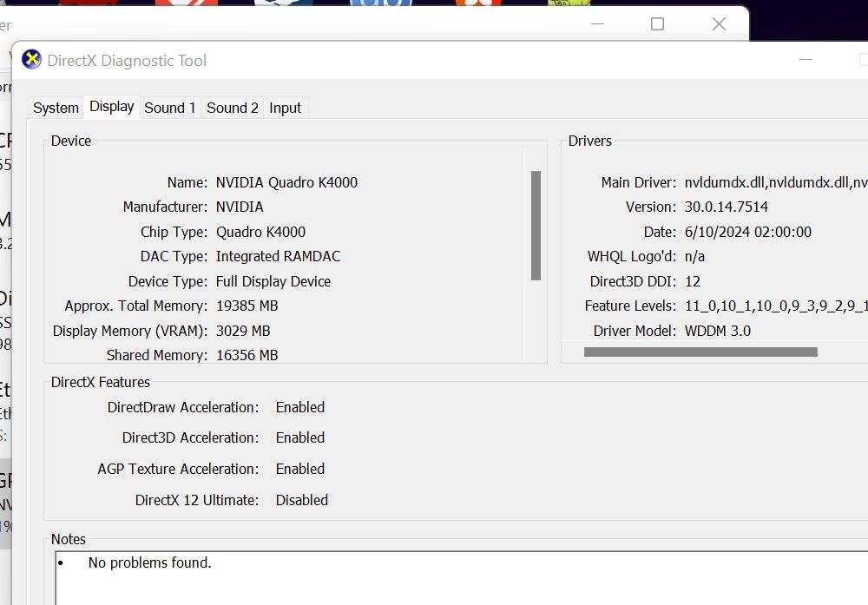Image resolution: width=868 pixels, height=605 pixels.
Task: Click the 'Display Memory (VRAM):' label
Action: pyautogui.click(x=130, y=331)
